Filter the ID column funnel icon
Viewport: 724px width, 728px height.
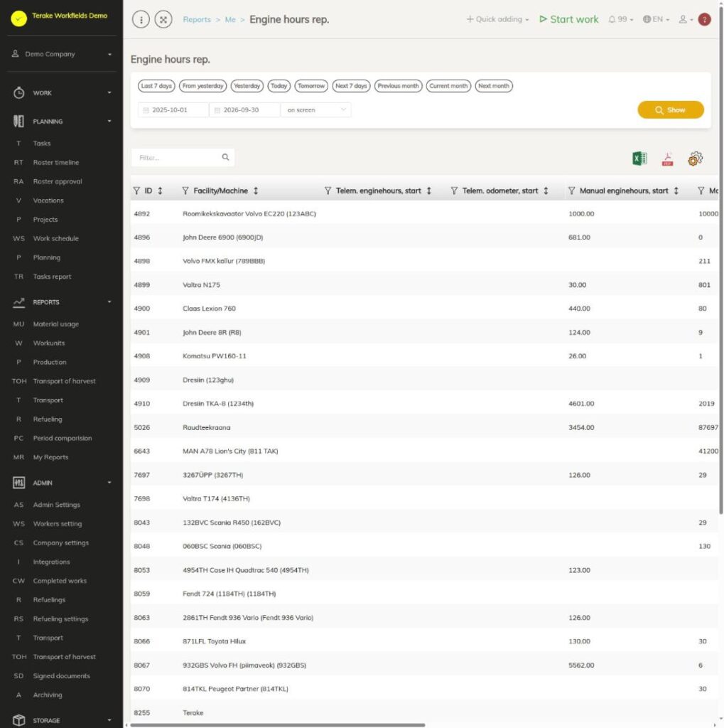136,191
